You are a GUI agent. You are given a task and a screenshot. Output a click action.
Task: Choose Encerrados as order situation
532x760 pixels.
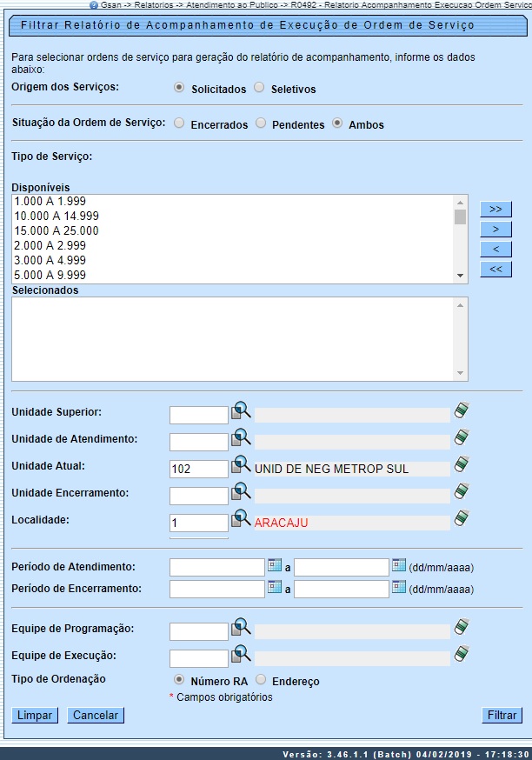[x=179, y=123]
